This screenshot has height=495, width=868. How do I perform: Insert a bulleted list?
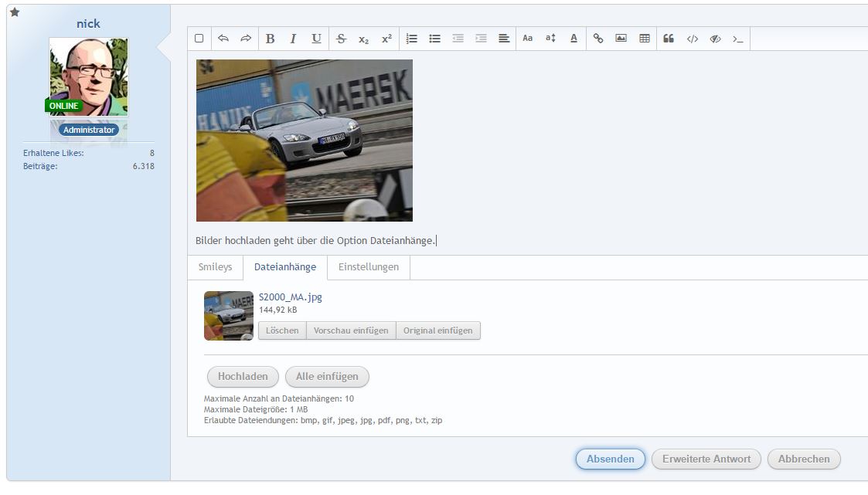pyautogui.click(x=434, y=39)
